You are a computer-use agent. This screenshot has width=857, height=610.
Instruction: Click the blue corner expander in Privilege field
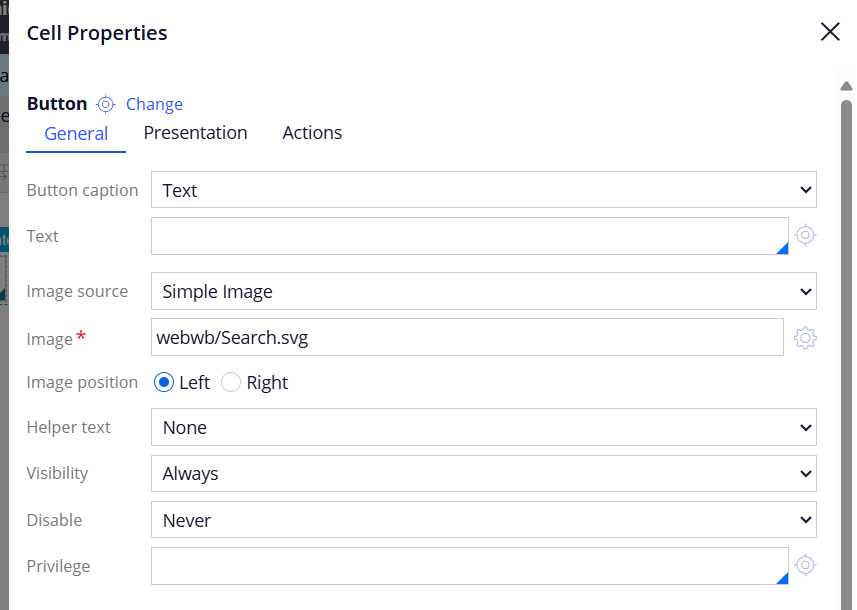(782, 578)
